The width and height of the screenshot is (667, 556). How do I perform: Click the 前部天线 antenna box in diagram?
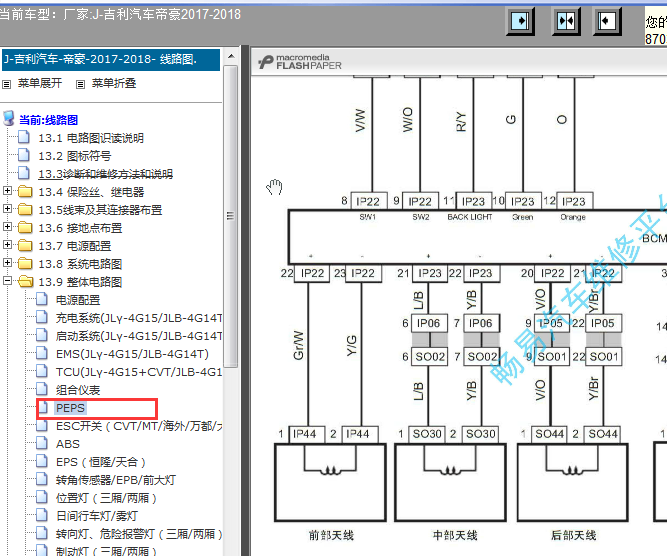[x=330, y=482]
